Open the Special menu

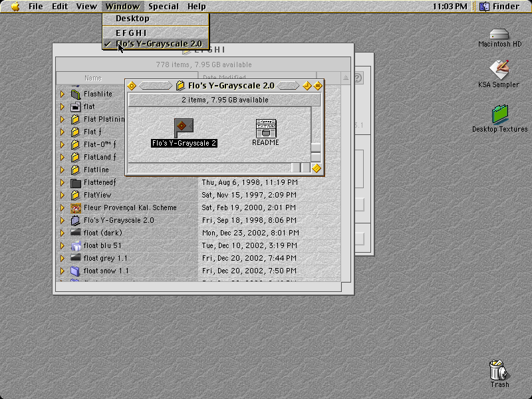pos(163,7)
